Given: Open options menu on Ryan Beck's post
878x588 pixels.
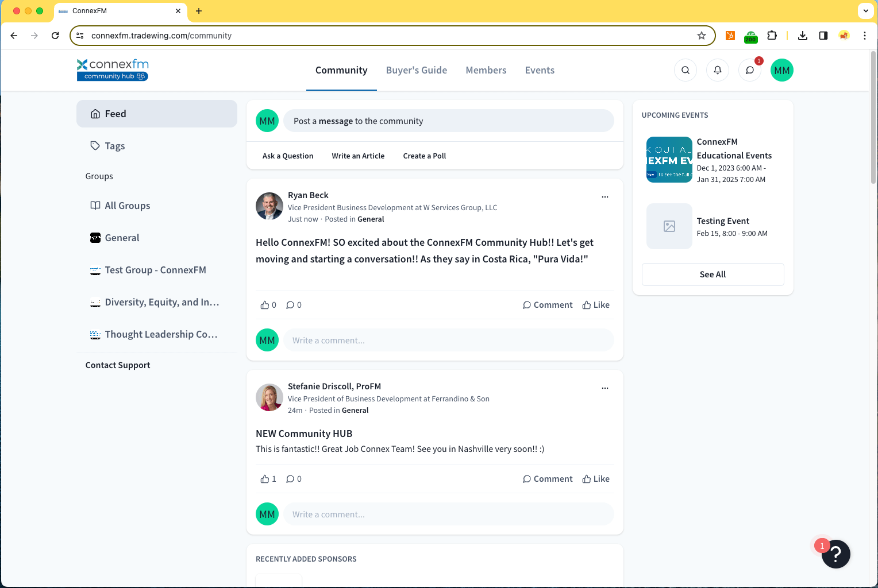Looking at the screenshot, I should pyautogui.click(x=604, y=197).
